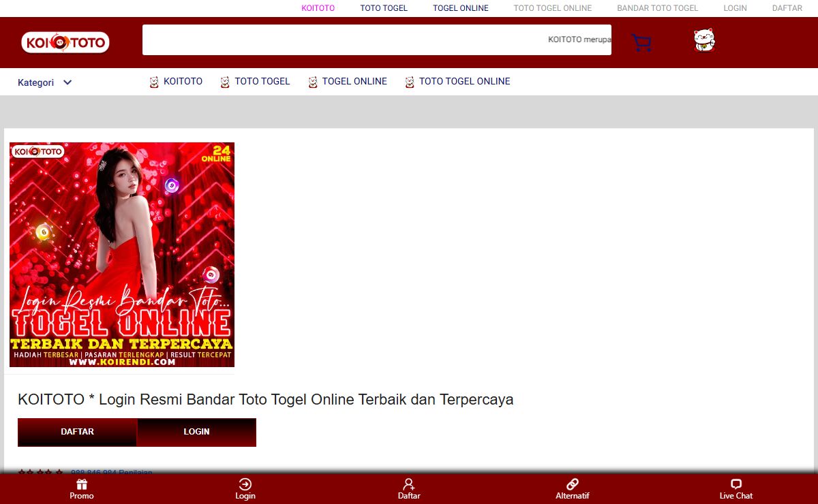This screenshot has width=818, height=504.
Task: Click the cat icon beside KOITOTO nav link
Action: coord(154,82)
